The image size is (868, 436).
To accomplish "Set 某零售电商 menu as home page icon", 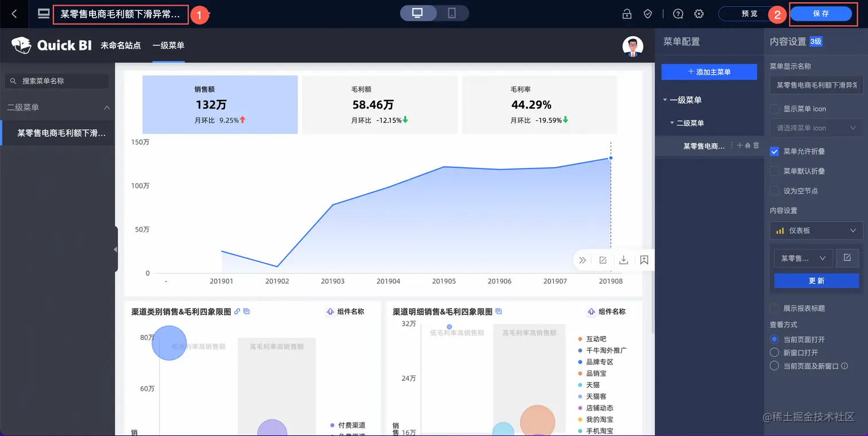I will click(747, 146).
